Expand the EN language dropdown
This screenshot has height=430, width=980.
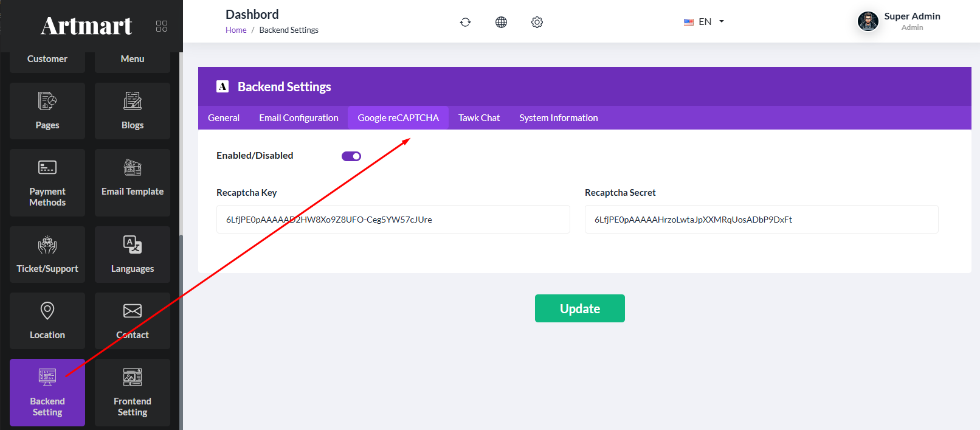tap(704, 22)
